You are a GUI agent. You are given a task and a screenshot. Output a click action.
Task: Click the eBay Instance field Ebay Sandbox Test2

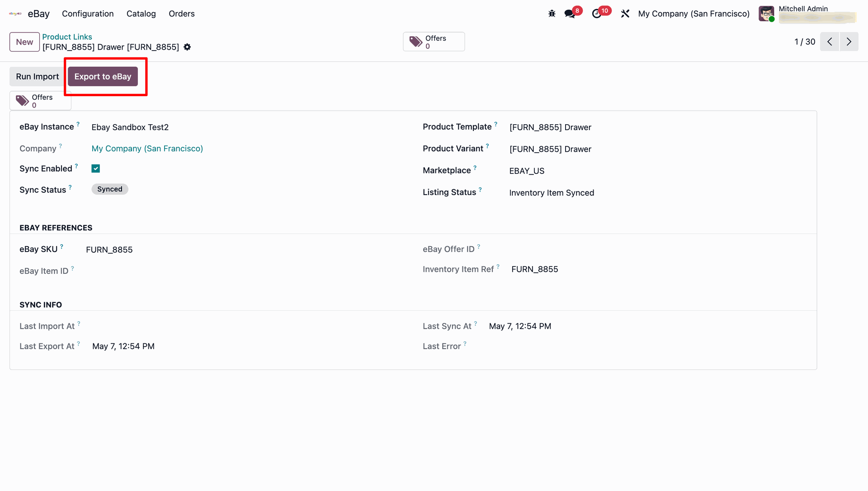click(x=130, y=127)
